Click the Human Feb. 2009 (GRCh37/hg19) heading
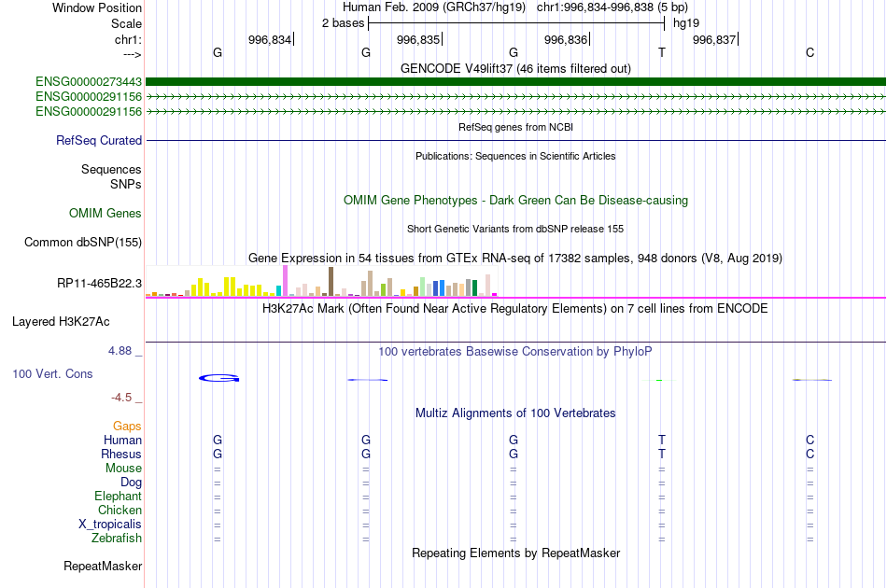Image resolution: width=887 pixels, height=588 pixels. pyautogui.click(x=434, y=7)
